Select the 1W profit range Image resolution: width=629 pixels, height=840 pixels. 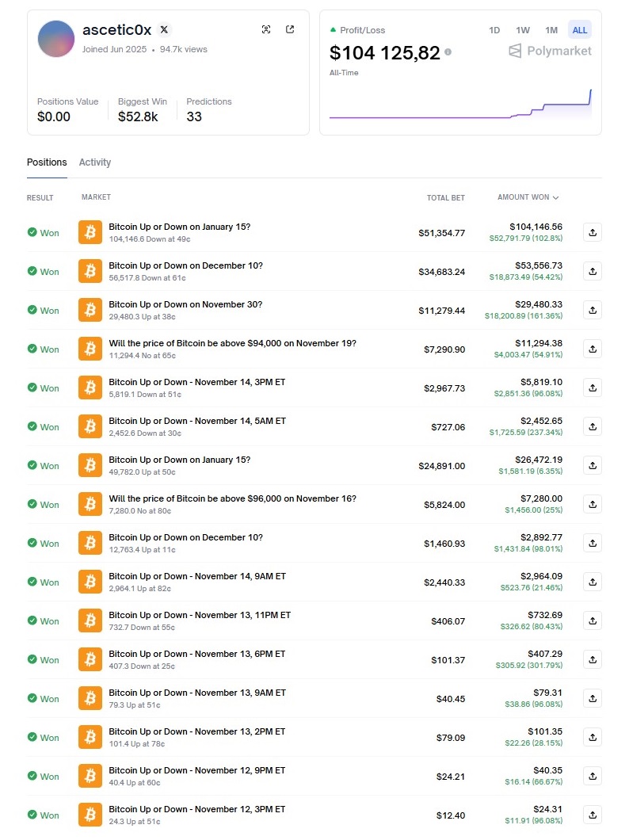pos(523,30)
